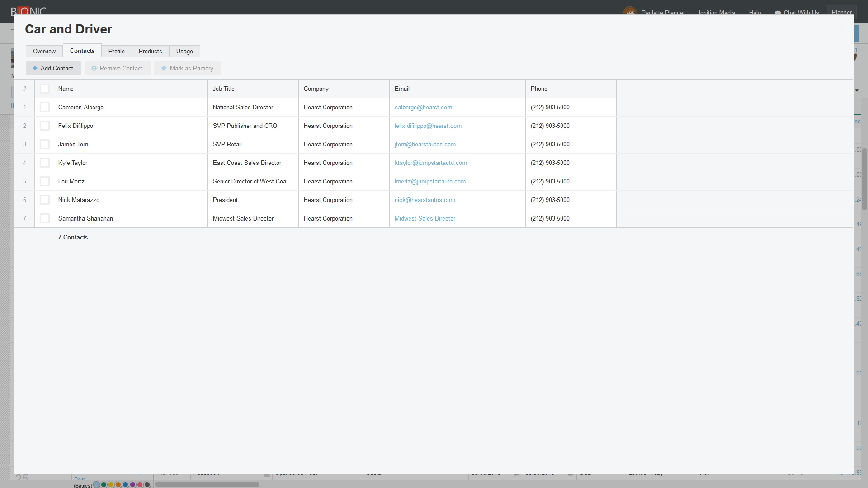Go to the Usage tab

pos(184,51)
